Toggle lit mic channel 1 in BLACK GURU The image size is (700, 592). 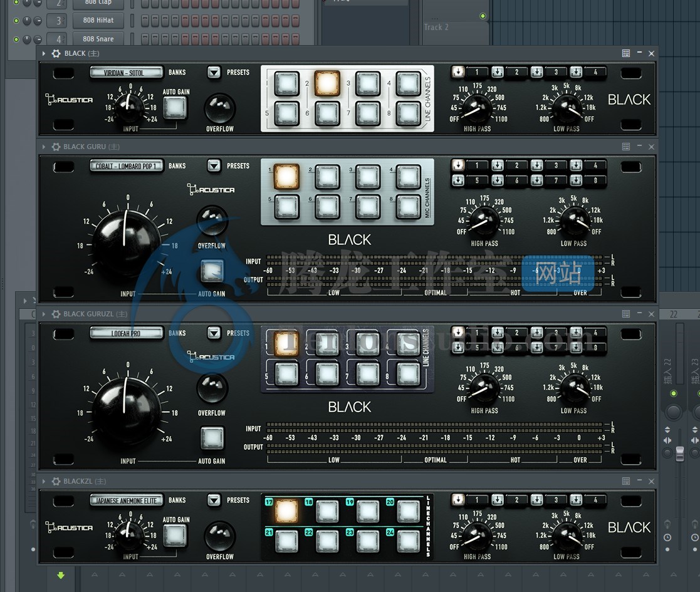(286, 177)
